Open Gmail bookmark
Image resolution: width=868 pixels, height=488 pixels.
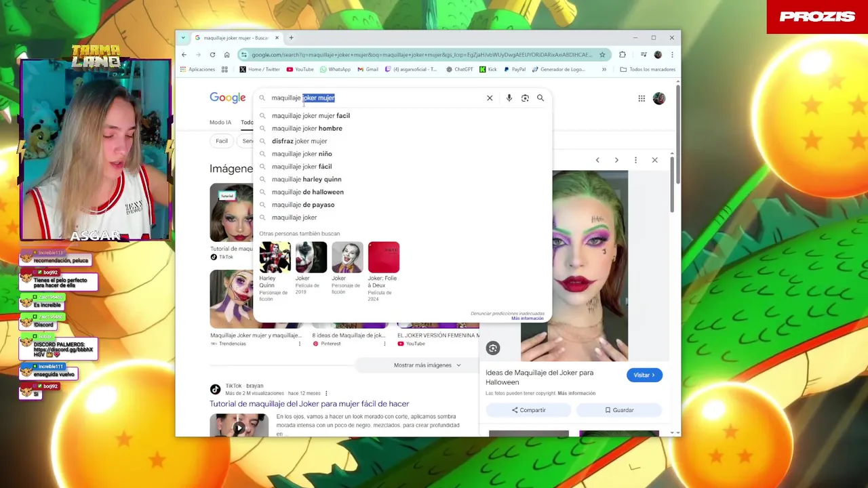point(368,69)
